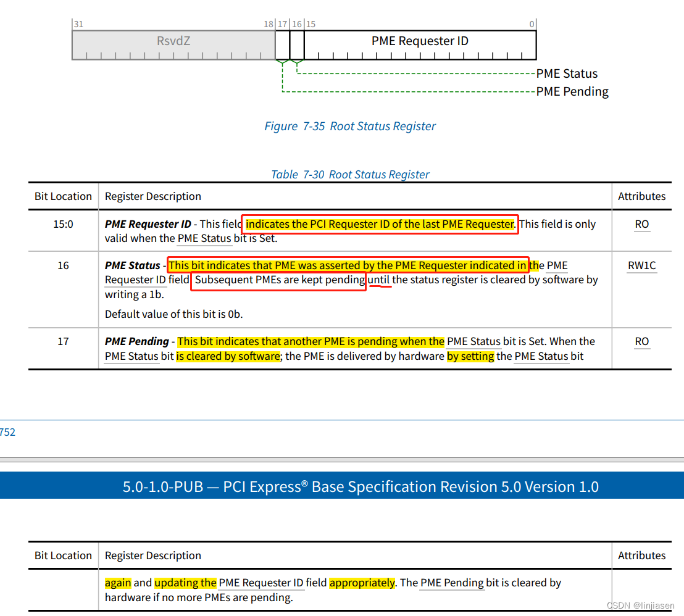Click the bit location cell reading 17
Screen dimensions: 684x616
(63, 341)
